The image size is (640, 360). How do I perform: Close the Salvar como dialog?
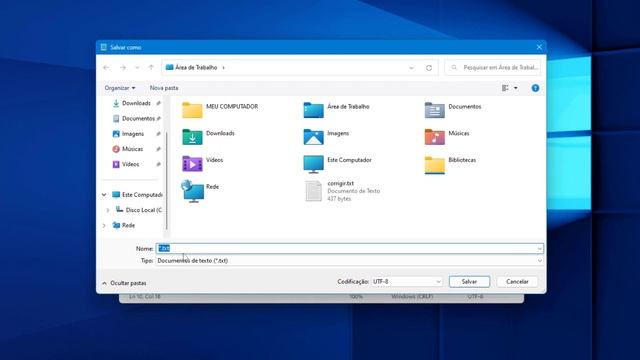click(x=539, y=47)
